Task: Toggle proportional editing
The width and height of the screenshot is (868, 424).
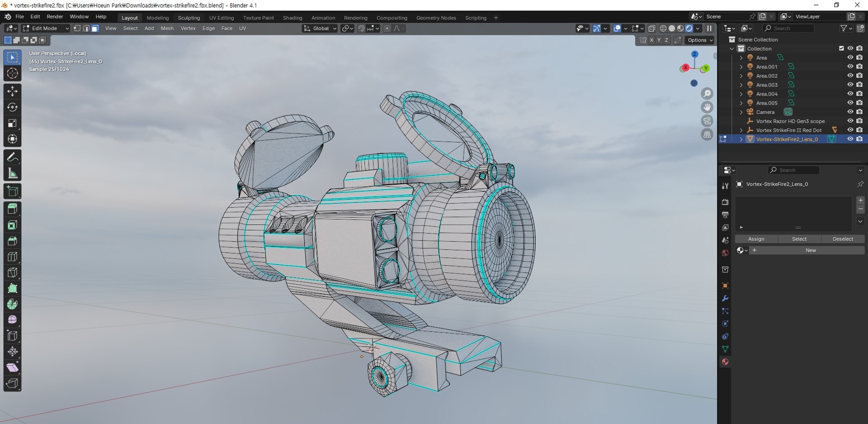Action: [x=387, y=29]
